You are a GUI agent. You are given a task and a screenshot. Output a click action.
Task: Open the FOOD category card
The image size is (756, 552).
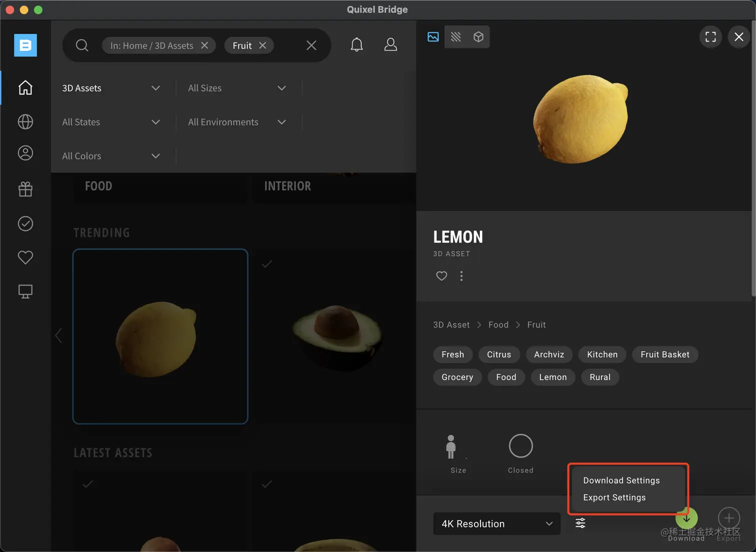160,188
